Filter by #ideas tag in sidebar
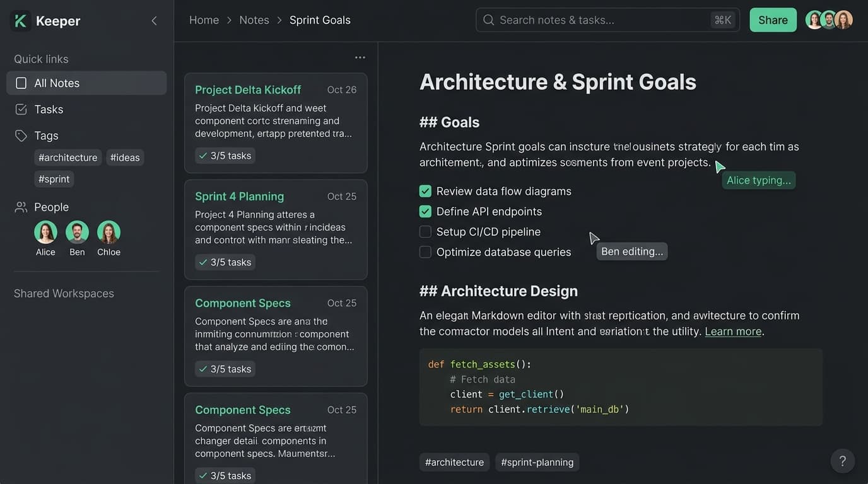This screenshot has height=484, width=868. click(x=125, y=158)
